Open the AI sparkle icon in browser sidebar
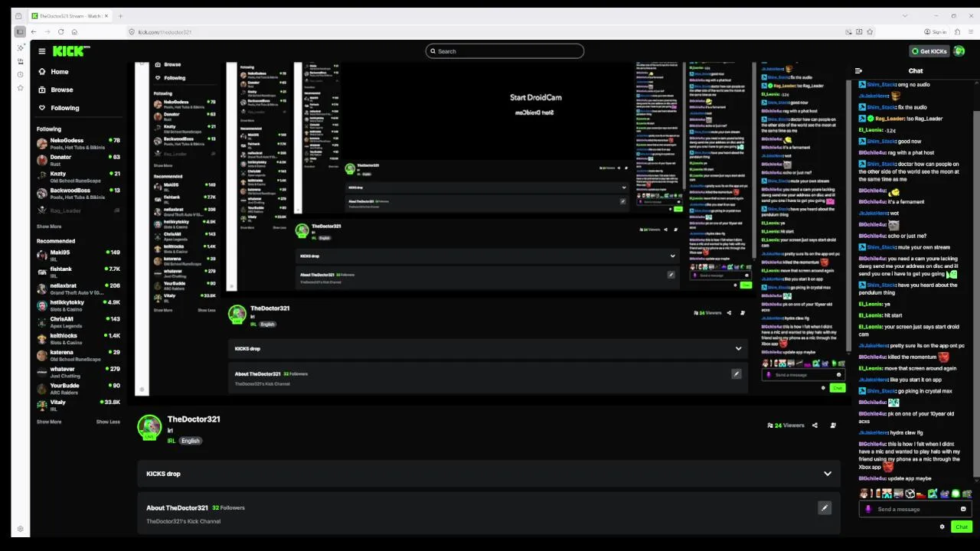 (x=20, y=47)
